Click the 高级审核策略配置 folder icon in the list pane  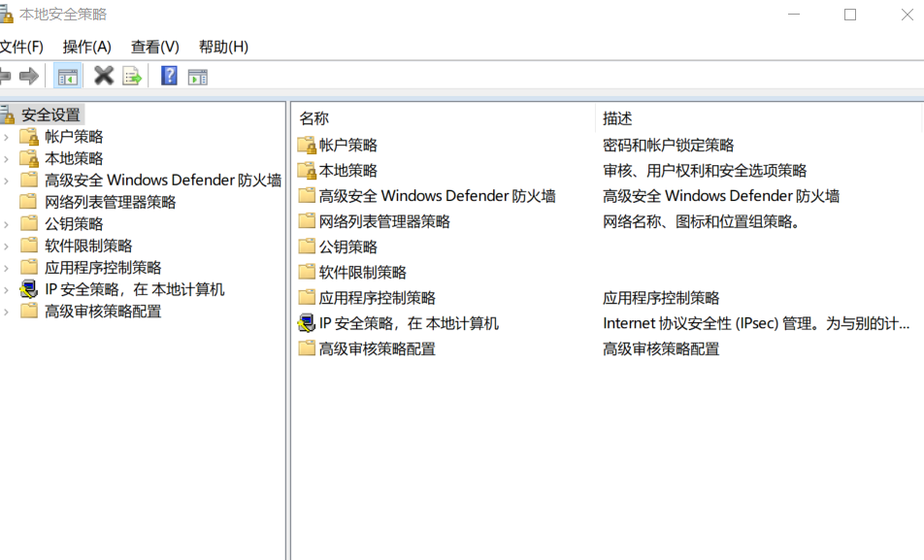307,348
